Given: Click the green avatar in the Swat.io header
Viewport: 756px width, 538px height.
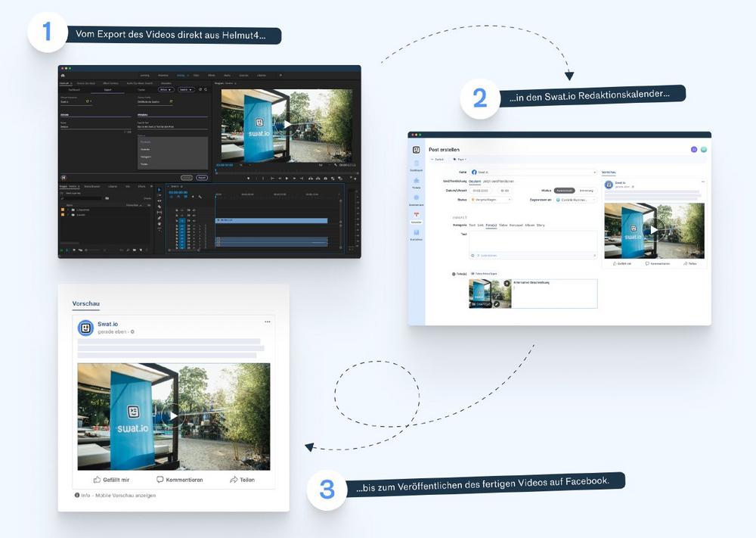Looking at the screenshot, I should point(703,150).
